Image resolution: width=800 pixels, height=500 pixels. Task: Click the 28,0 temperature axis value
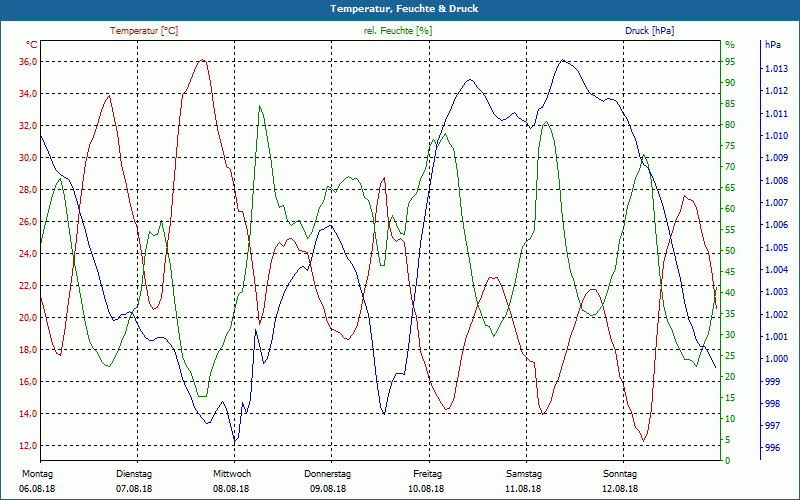28,190
